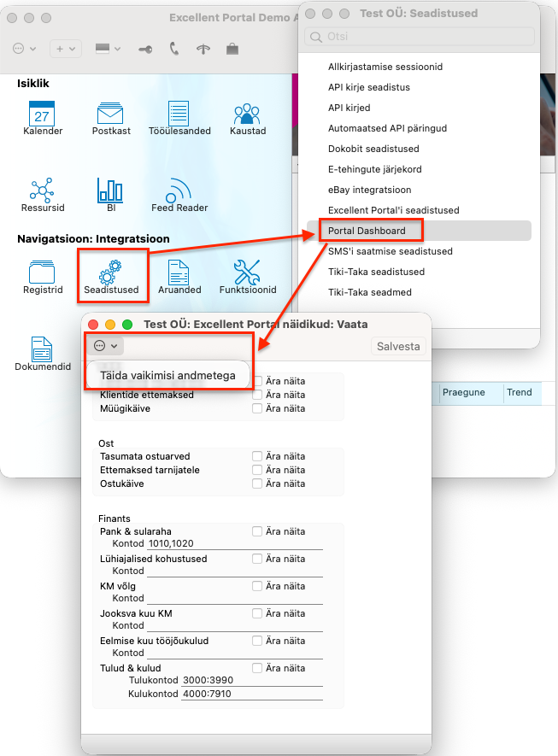Screen dimensions: 558x756
Task: Open the BI chart icon
Action: coord(111,191)
